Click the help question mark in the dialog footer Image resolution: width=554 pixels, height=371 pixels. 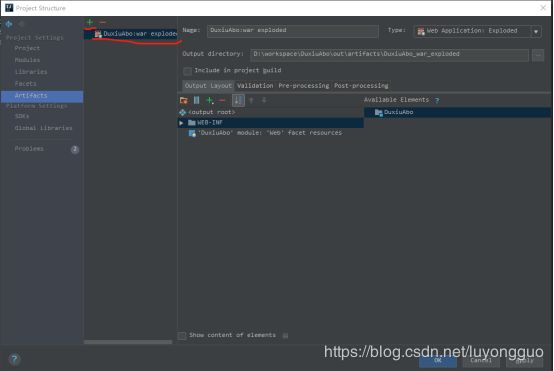(14, 359)
